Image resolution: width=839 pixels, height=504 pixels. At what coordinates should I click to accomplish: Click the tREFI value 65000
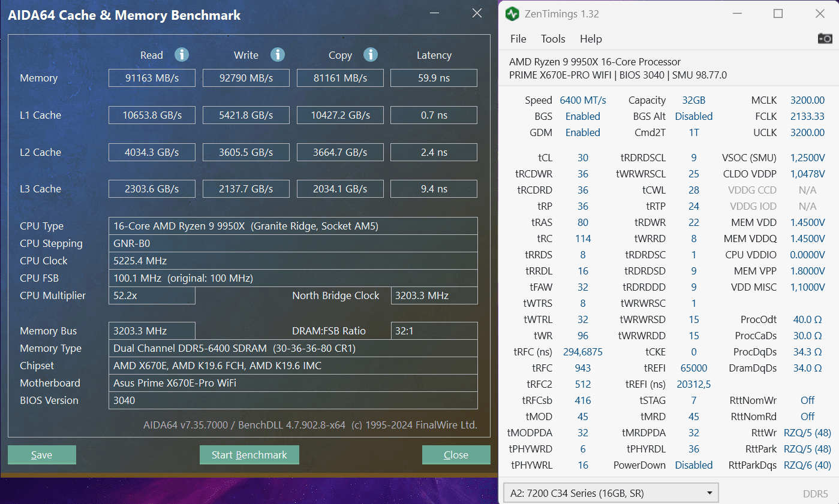pyautogui.click(x=694, y=368)
